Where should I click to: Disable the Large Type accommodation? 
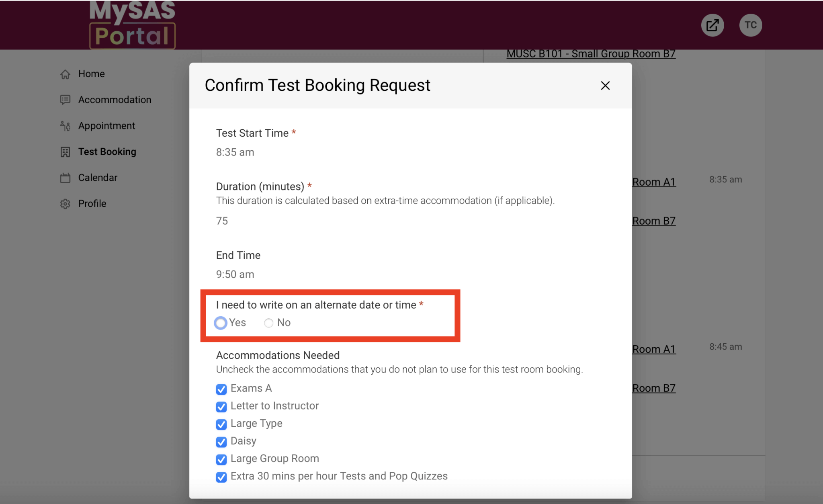[x=221, y=424]
